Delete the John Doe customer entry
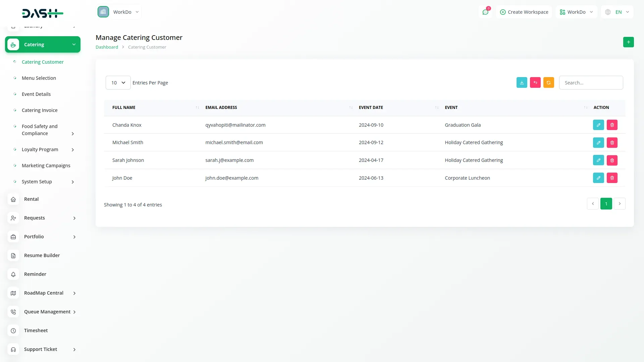Image resolution: width=644 pixels, height=362 pixels. click(x=612, y=178)
